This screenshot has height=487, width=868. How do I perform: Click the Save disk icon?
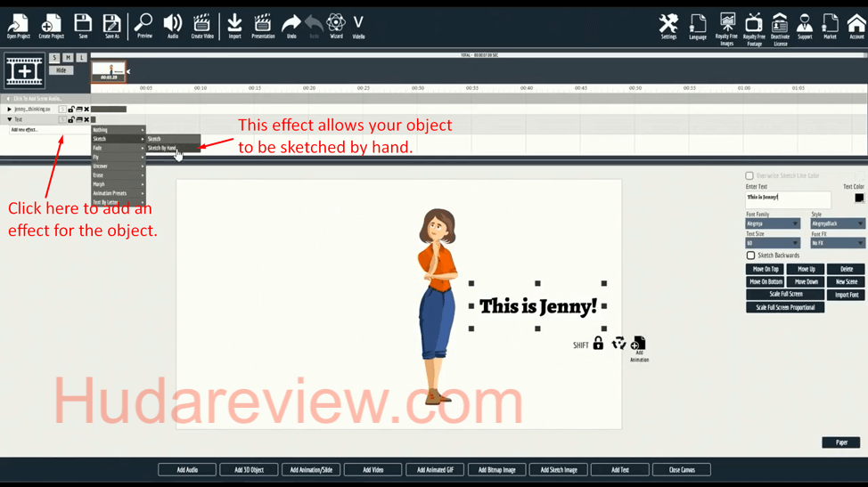coord(83,26)
